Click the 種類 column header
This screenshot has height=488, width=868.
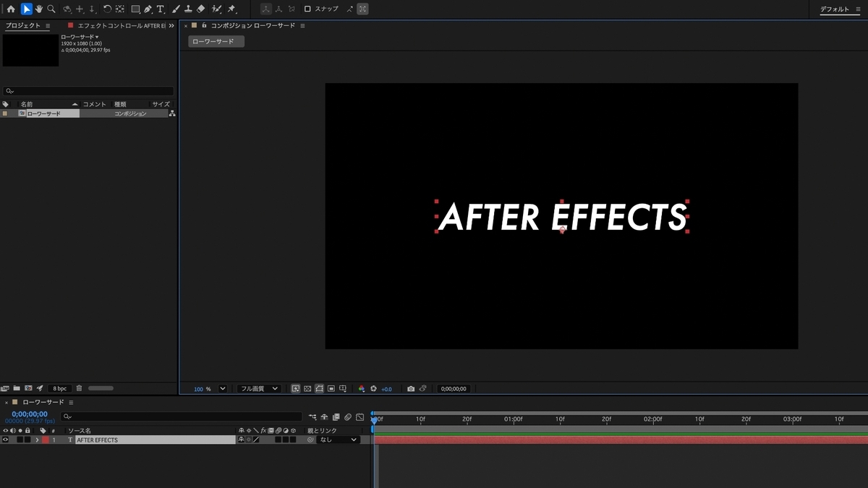(121, 104)
